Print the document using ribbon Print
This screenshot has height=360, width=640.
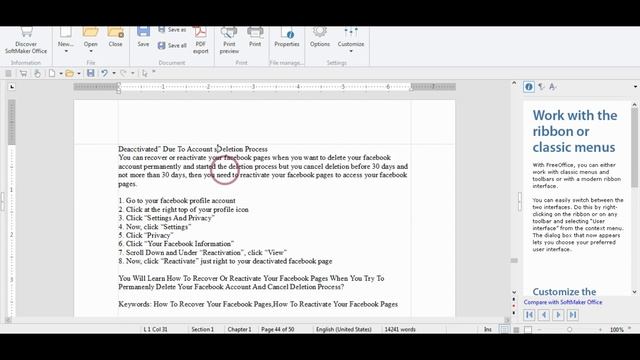coord(255,37)
